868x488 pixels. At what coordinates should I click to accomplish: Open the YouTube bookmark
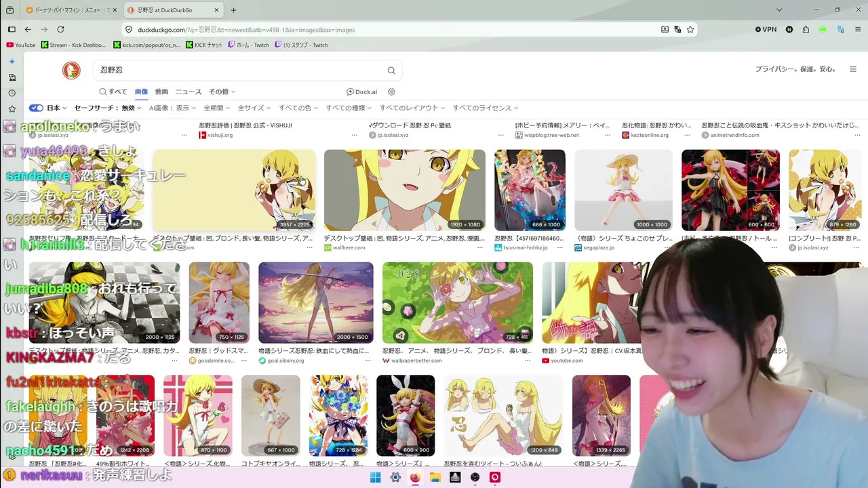point(21,45)
